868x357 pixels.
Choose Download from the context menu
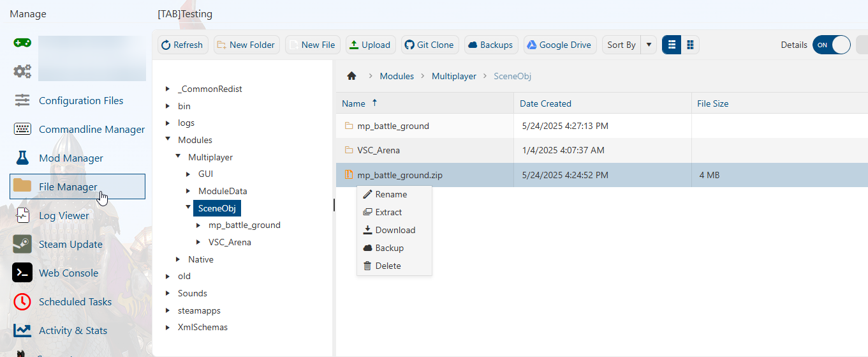394,230
